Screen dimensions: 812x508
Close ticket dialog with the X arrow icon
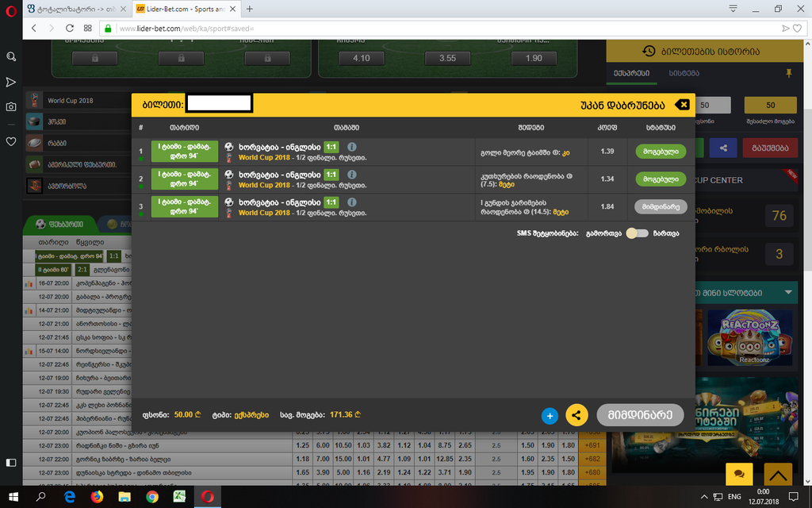point(682,105)
